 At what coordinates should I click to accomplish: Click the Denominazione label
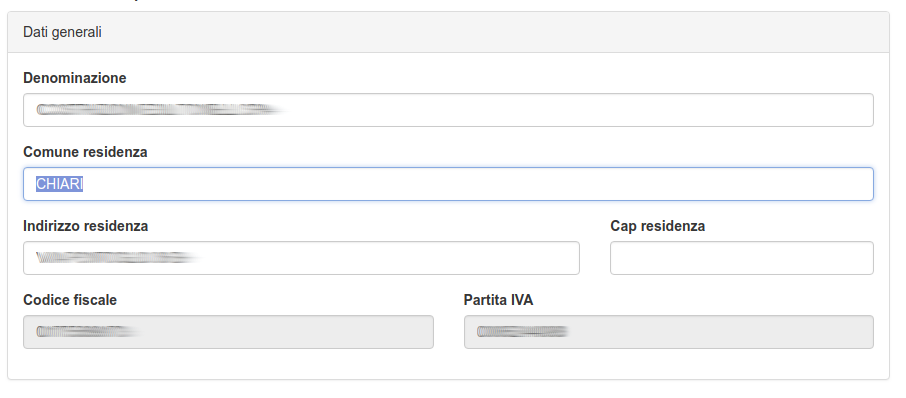tap(75, 78)
